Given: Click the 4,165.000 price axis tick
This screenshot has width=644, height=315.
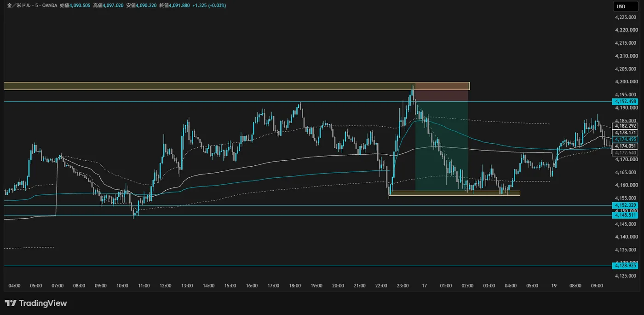Looking at the screenshot, I should click(x=626, y=172).
